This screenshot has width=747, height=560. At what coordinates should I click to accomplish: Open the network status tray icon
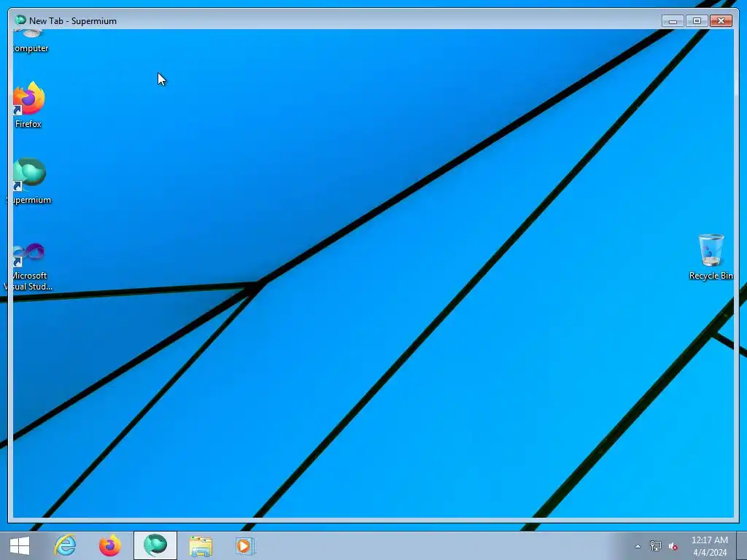656,546
